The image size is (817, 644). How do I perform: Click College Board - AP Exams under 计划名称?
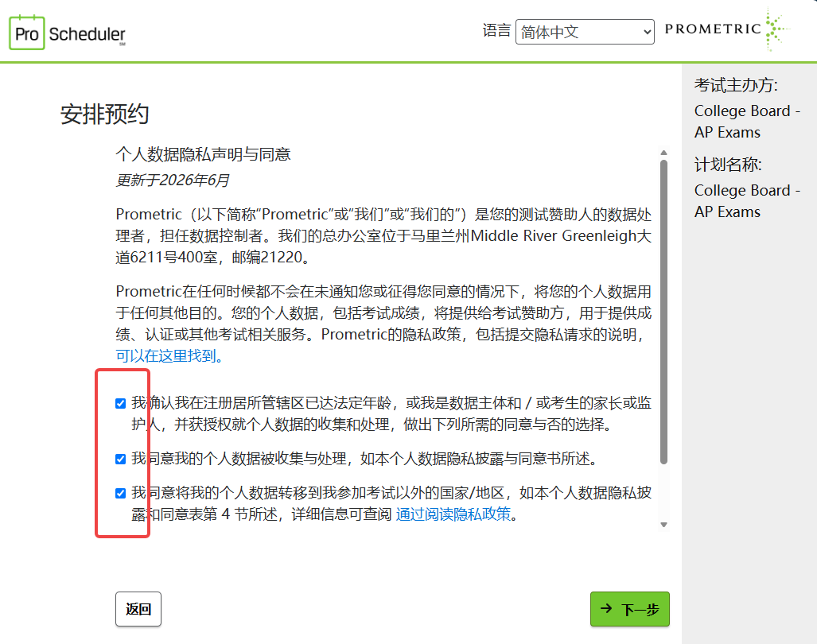tap(747, 201)
